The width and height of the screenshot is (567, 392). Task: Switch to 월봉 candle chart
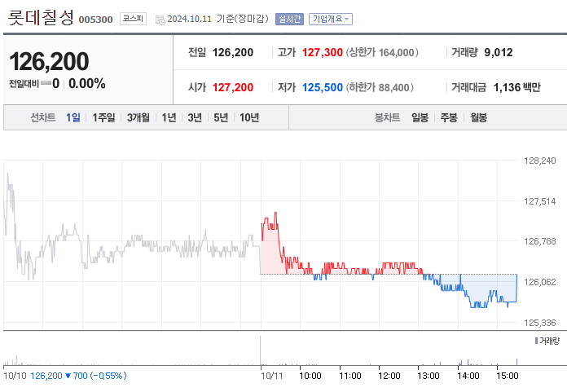(x=478, y=117)
